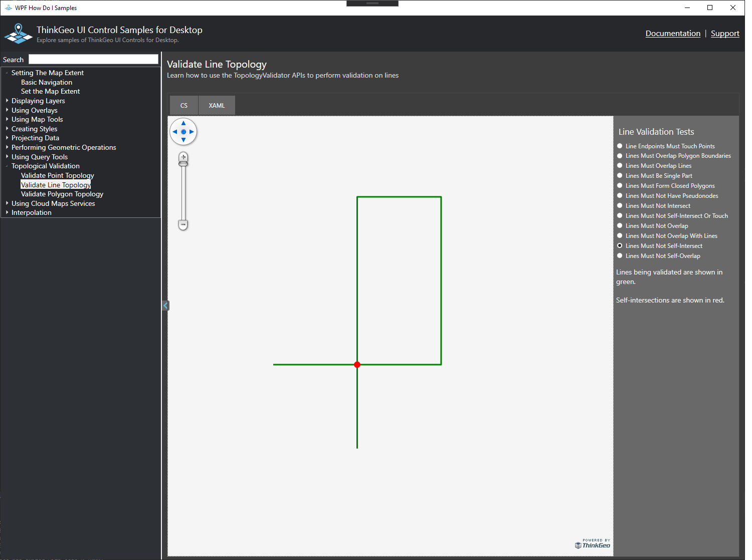Image resolution: width=752 pixels, height=560 pixels.
Task: Click the Line Validation Tests heading
Action: click(656, 132)
